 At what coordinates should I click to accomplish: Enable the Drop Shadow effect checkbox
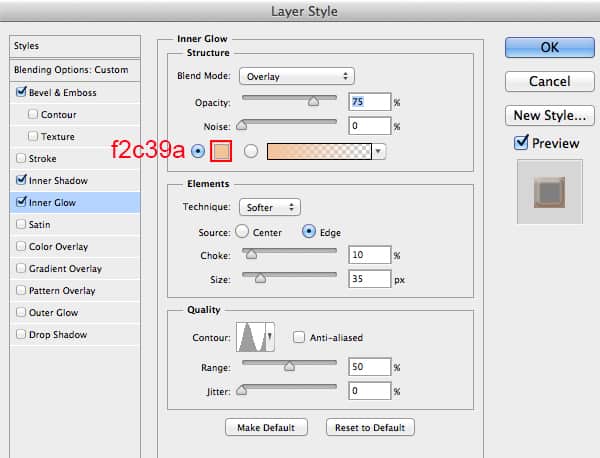22,335
